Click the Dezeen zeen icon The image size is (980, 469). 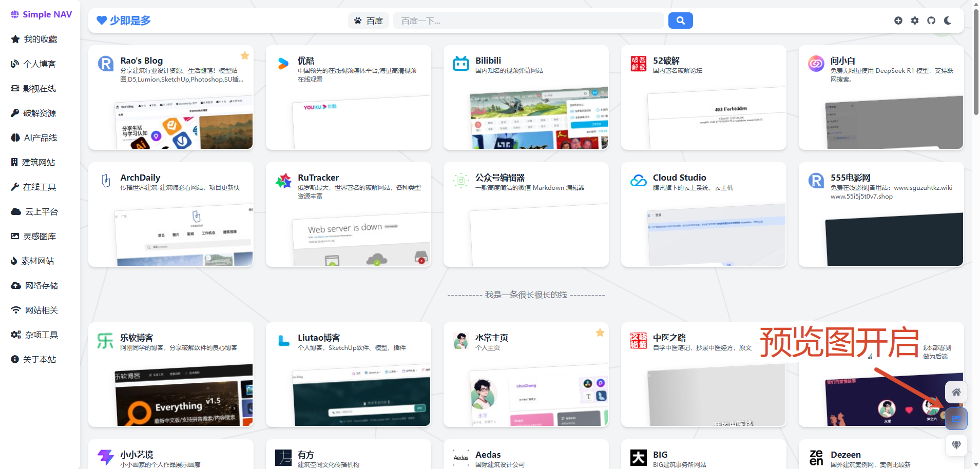816,457
